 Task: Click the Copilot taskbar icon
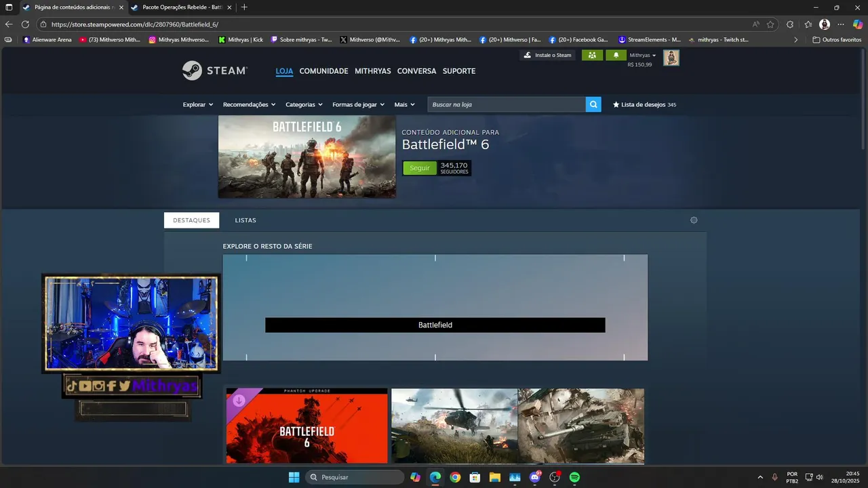pyautogui.click(x=415, y=477)
